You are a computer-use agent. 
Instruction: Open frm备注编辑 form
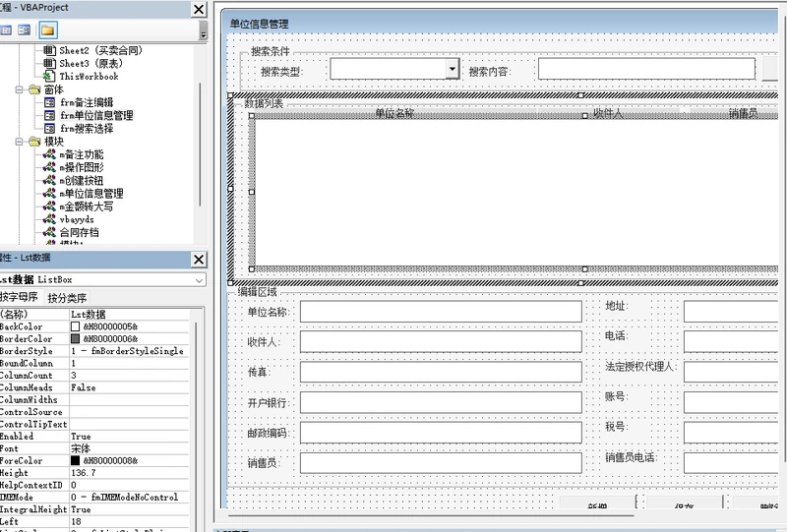pos(87,102)
